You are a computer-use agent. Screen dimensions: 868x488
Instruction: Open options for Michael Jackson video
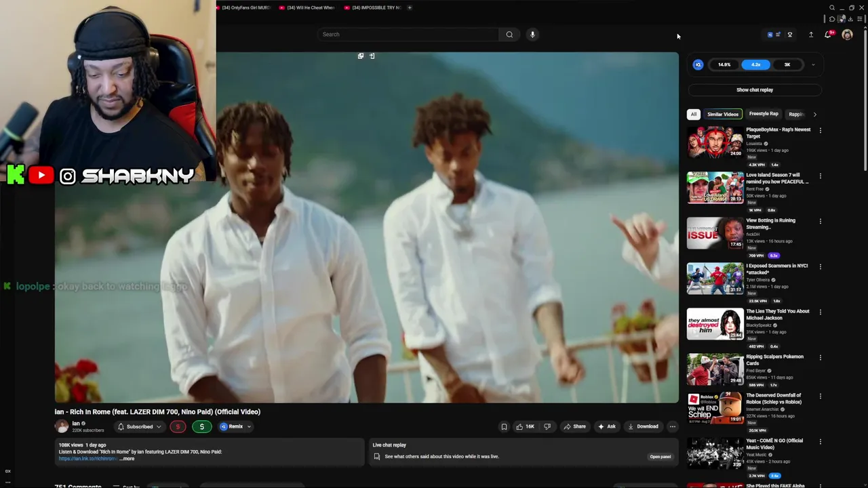tap(821, 312)
